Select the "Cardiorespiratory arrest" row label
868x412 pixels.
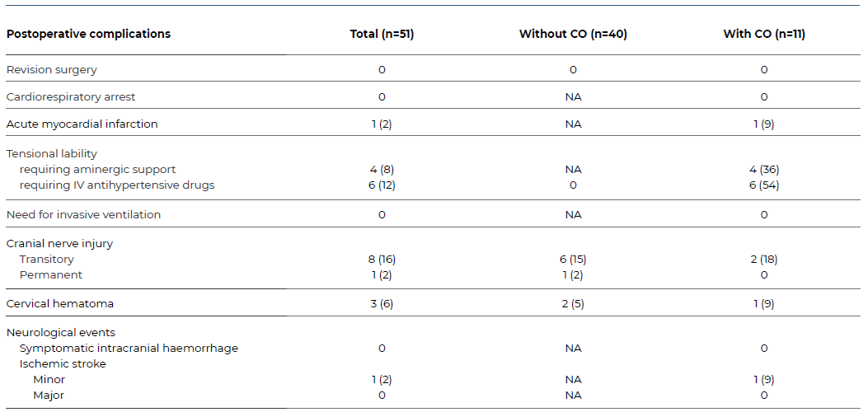point(71,97)
